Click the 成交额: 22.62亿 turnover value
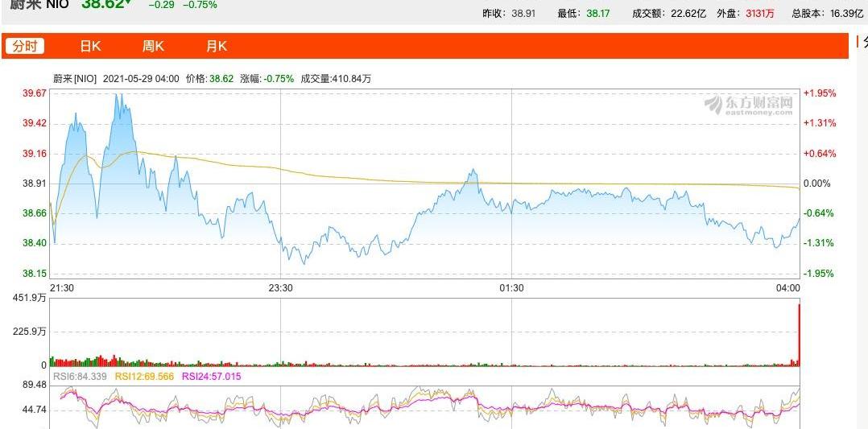 click(x=669, y=14)
